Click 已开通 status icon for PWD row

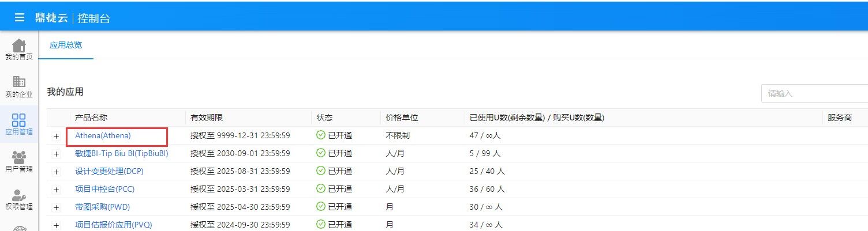(x=321, y=207)
